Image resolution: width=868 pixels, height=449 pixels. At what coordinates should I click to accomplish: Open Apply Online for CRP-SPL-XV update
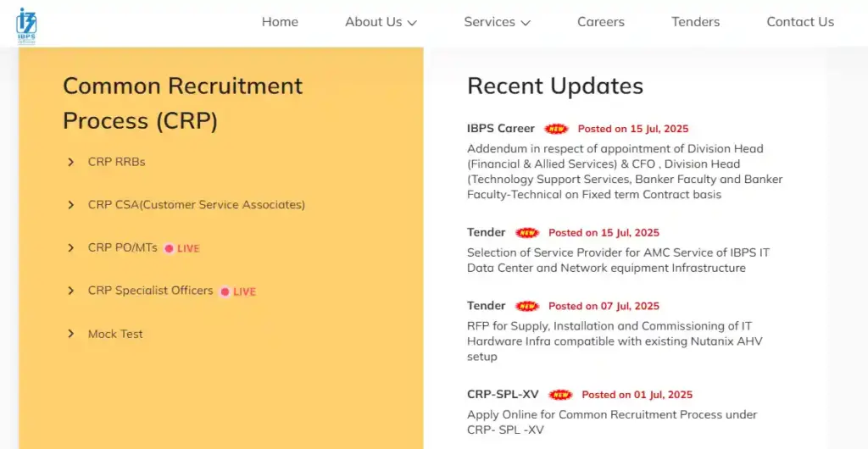pos(611,422)
